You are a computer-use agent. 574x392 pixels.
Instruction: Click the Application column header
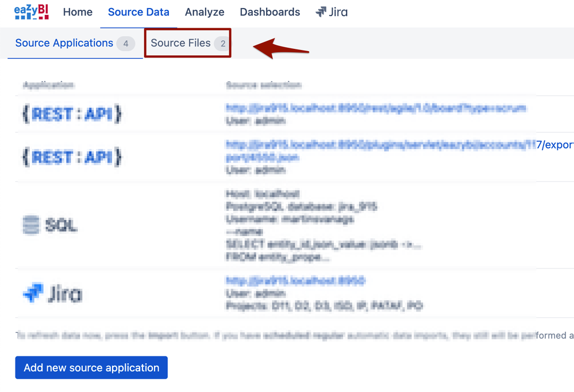pyautogui.click(x=48, y=86)
